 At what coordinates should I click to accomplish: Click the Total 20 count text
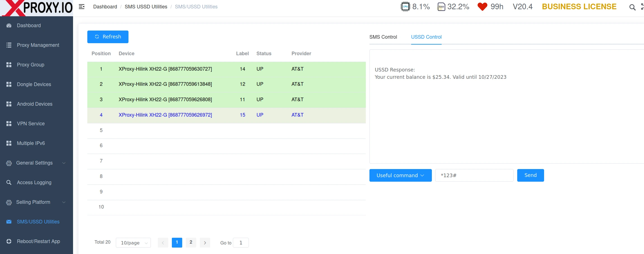pos(102,242)
